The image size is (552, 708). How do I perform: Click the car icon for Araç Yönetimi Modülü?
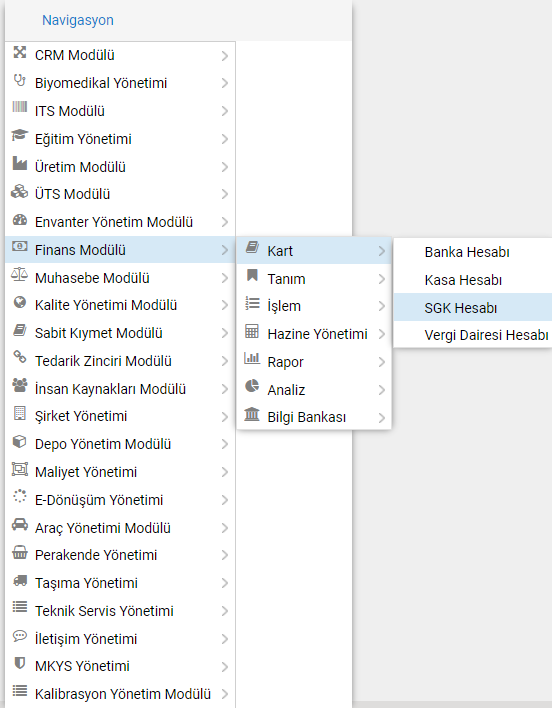click(19, 524)
